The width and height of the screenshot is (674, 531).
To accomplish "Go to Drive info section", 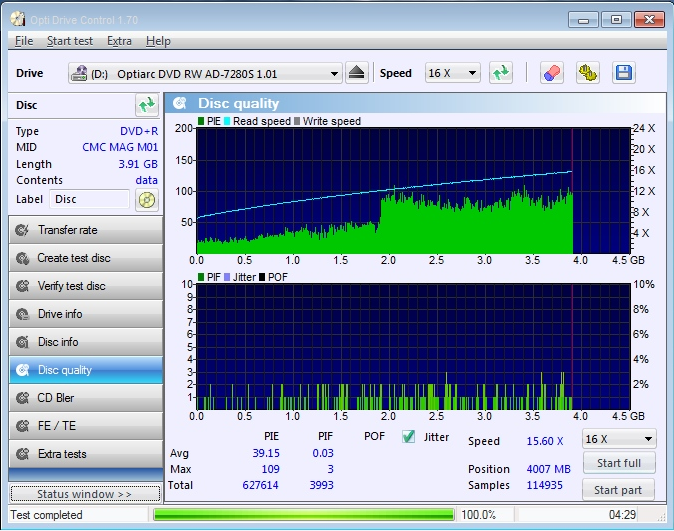I will (x=86, y=314).
